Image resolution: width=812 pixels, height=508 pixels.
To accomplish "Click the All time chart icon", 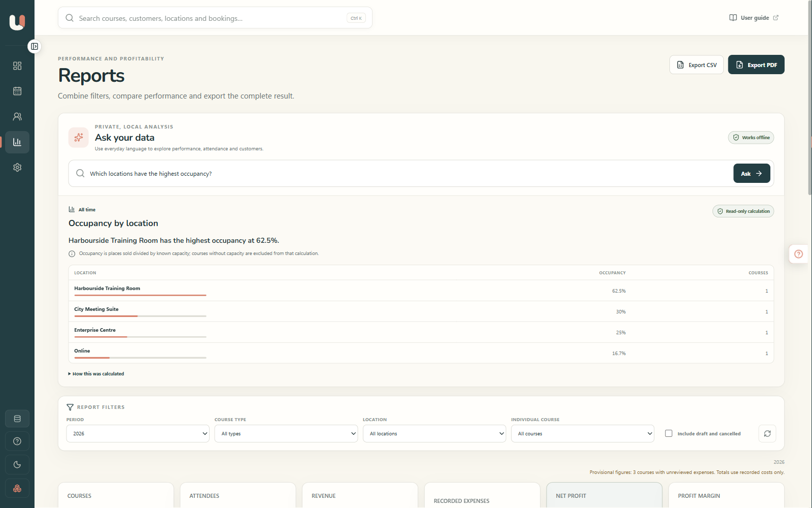I will click(x=72, y=209).
